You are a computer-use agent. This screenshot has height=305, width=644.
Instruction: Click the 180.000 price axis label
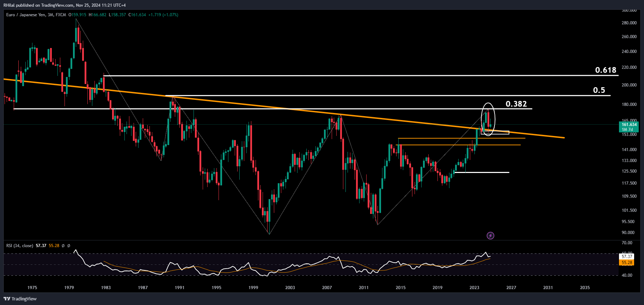(x=629, y=104)
